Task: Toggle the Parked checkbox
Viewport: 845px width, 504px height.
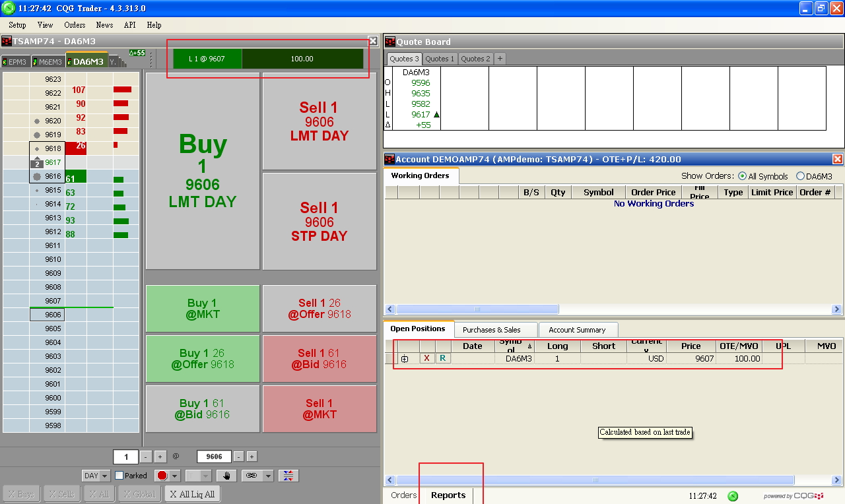Action: point(119,476)
